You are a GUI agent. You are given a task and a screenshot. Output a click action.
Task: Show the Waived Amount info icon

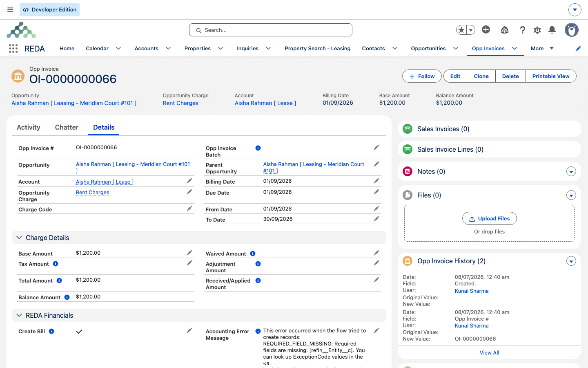253,254
